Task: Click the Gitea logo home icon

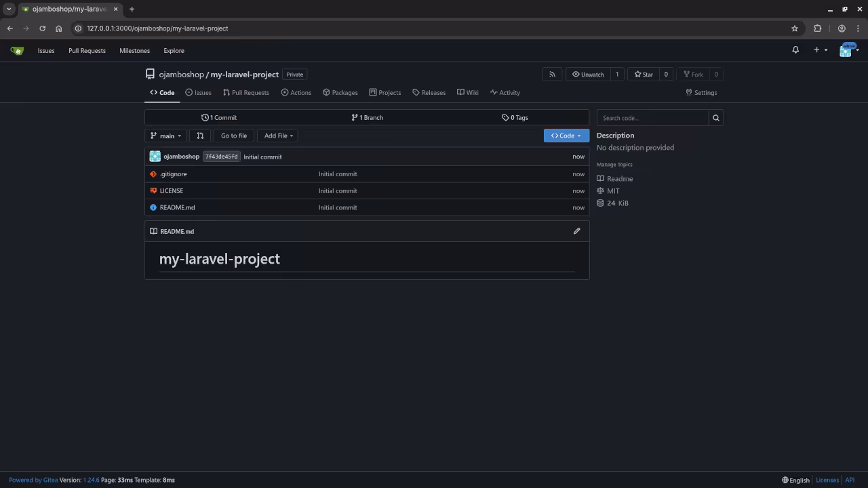Action: tap(17, 50)
